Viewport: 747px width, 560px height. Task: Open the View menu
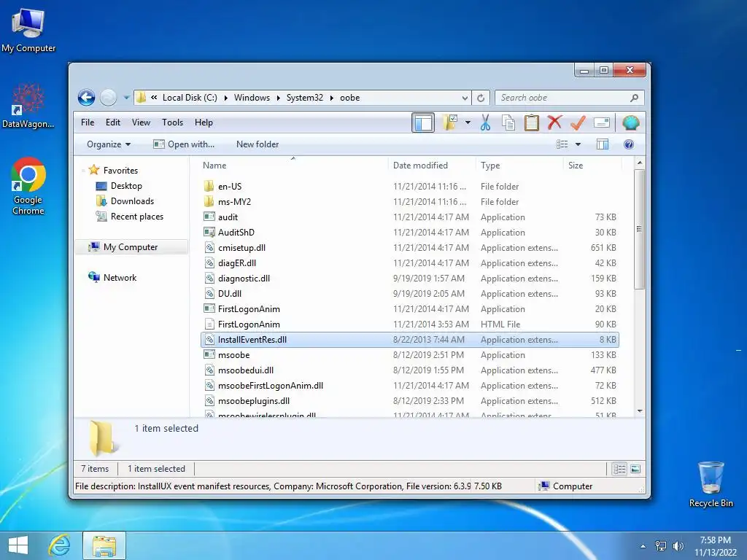coord(141,122)
